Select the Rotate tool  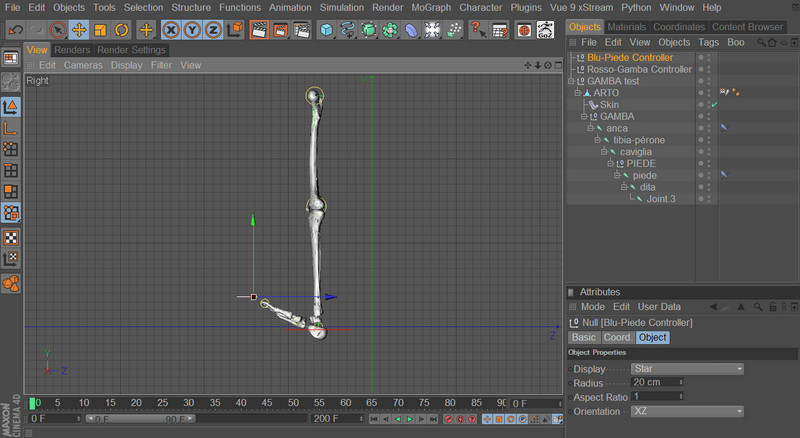pyautogui.click(x=121, y=29)
